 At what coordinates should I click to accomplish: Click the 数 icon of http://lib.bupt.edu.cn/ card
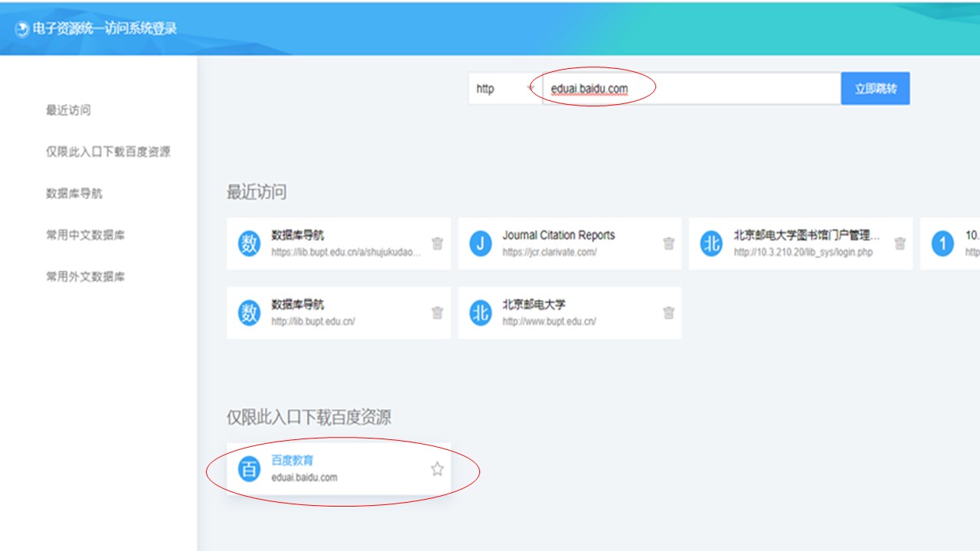[249, 313]
